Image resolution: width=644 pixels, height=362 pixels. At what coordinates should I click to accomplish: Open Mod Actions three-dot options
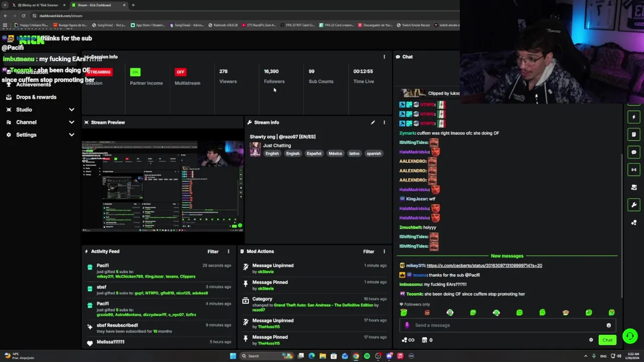point(384,251)
